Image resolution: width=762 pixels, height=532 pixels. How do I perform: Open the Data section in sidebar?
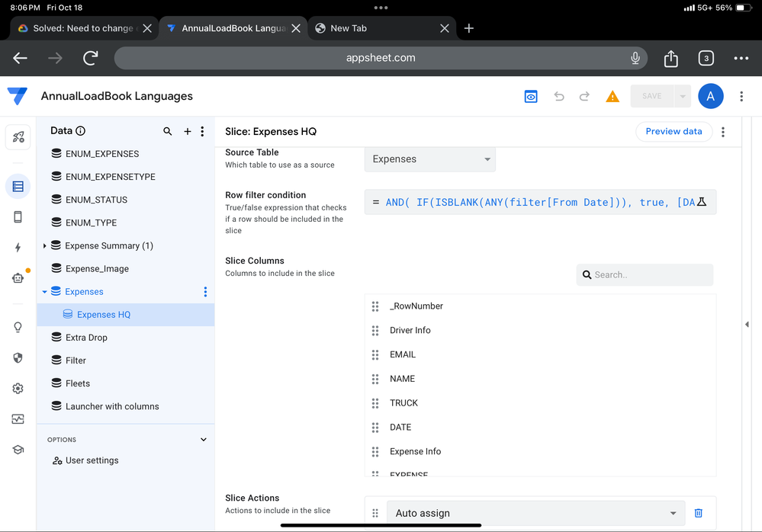pyautogui.click(x=18, y=187)
